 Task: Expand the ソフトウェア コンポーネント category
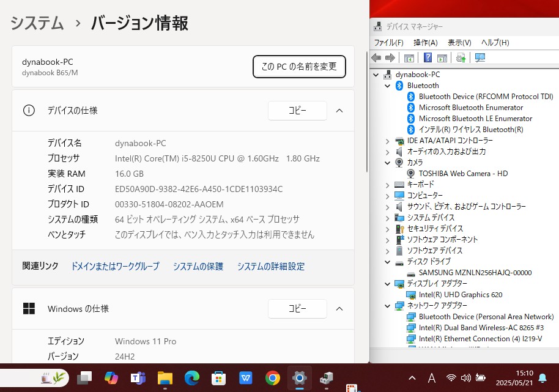388,240
